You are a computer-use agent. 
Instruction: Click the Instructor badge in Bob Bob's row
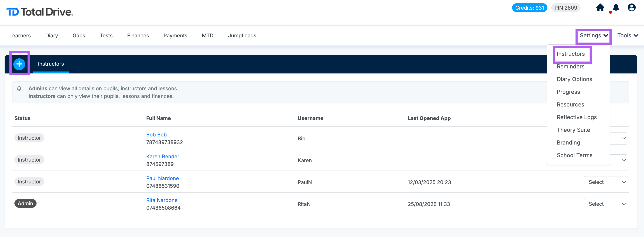tap(29, 138)
